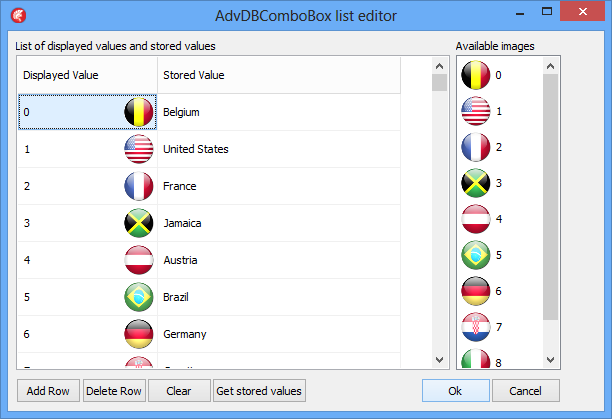Click the Belgium flag icon in the grid
Screen dimensions: 612x419
click(x=139, y=112)
